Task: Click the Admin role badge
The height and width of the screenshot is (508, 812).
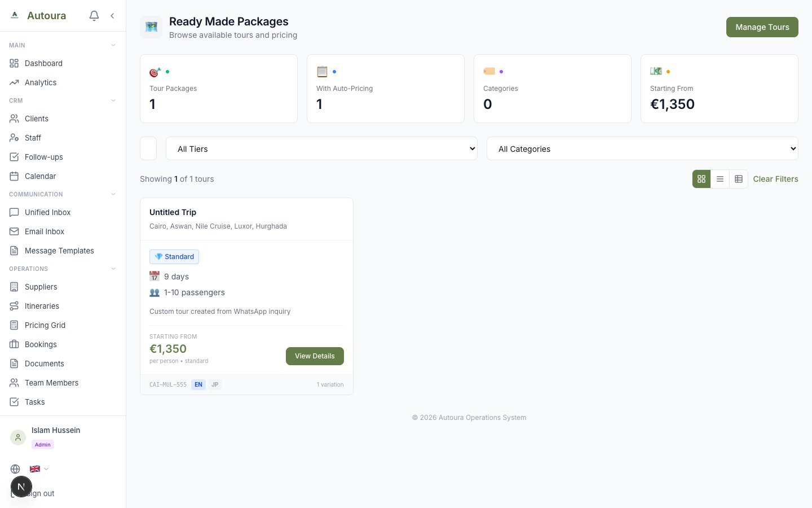Action: tap(43, 445)
